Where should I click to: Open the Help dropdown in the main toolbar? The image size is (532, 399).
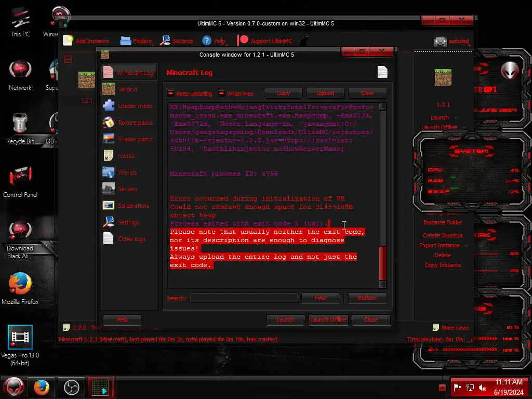coord(215,41)
